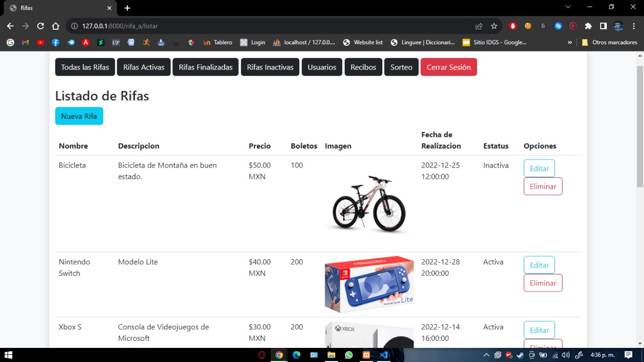Open the YouTube bookmark icon
The image size is (644, 362).
tap(40, 43)
